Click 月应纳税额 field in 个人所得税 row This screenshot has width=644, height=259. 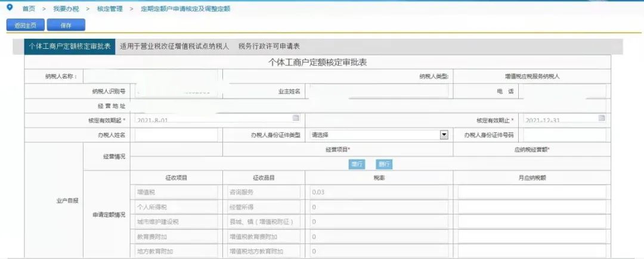click(x=532, y=207)
